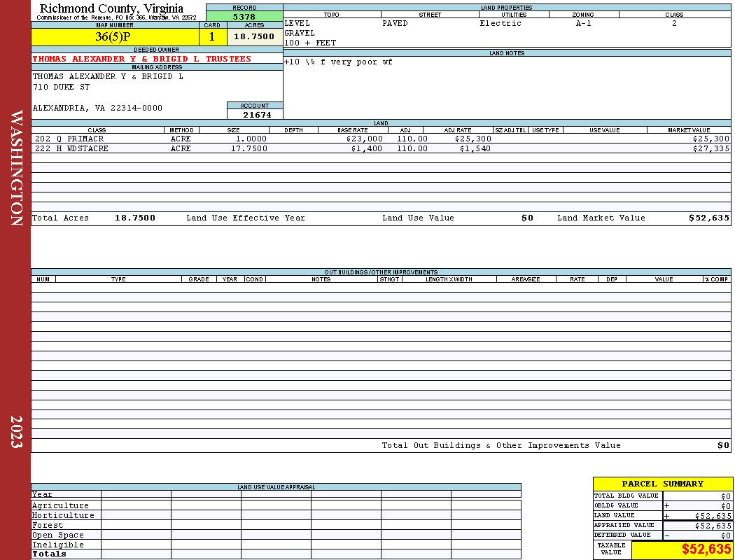Click the Open Space row label
The image size is (735, 560).
pyautogui.click(x=58, y=535)
